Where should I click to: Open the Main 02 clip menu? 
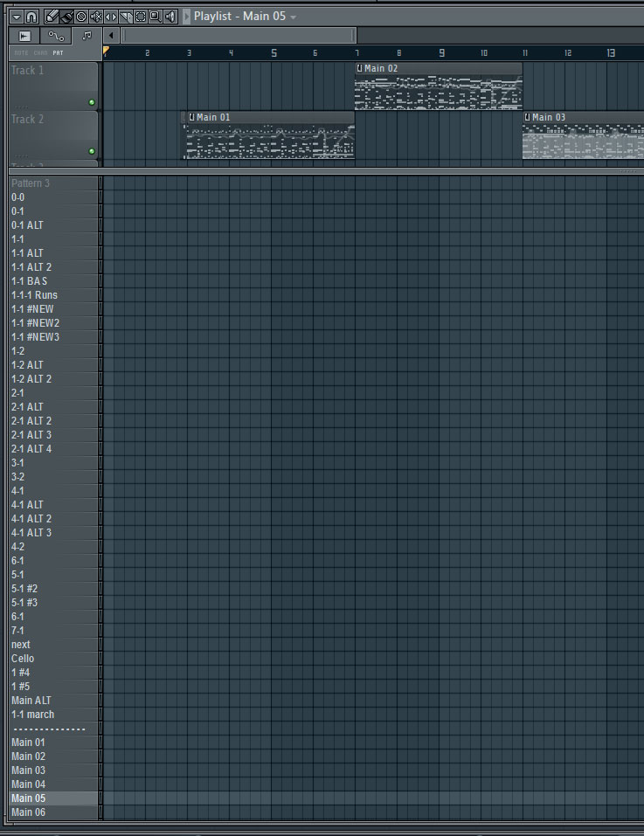click(x=359, y=68)
